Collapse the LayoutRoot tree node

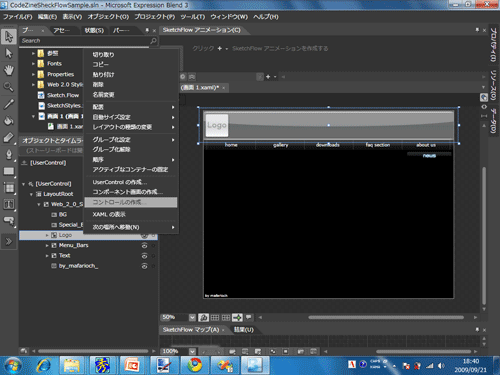[31, 194]
